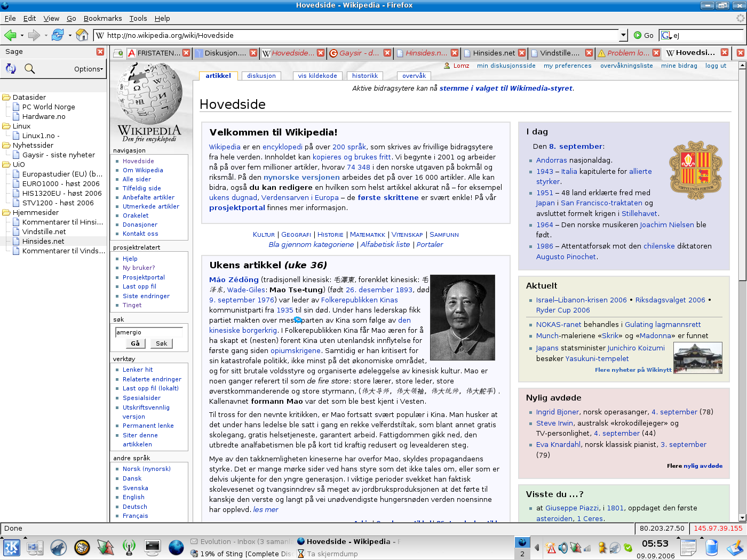
Task: Open the Home page icon in the toolbar
Action: click(82, 35)
